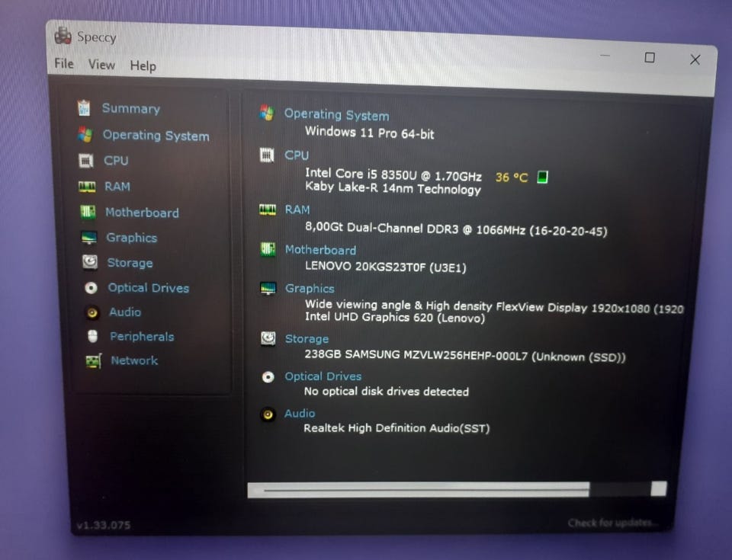Open the RAM section in sidebar
732x560 pixels.
(117, 187)
